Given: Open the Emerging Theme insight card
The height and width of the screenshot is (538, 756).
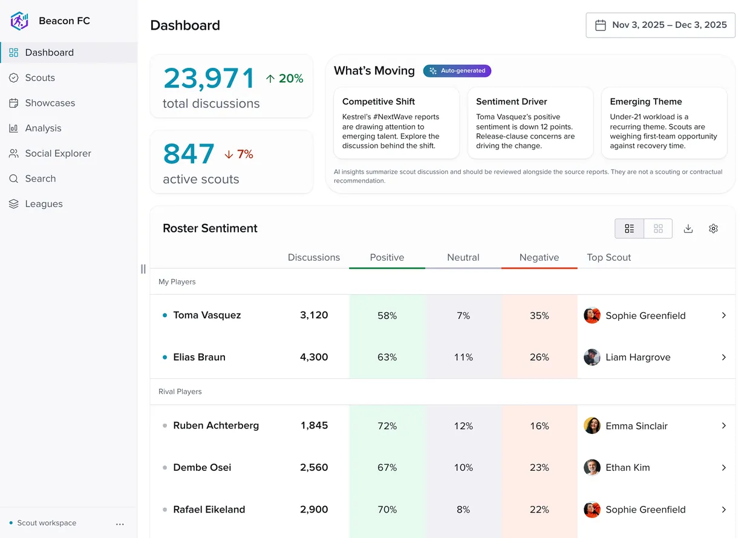Looking at the screenshot, I should pos(664,123).
